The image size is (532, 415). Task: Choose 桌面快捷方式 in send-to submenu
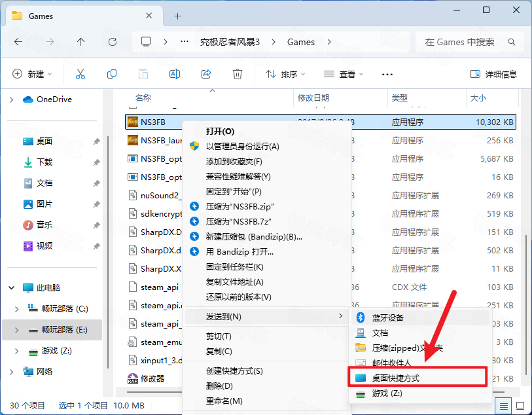[417, 378]
